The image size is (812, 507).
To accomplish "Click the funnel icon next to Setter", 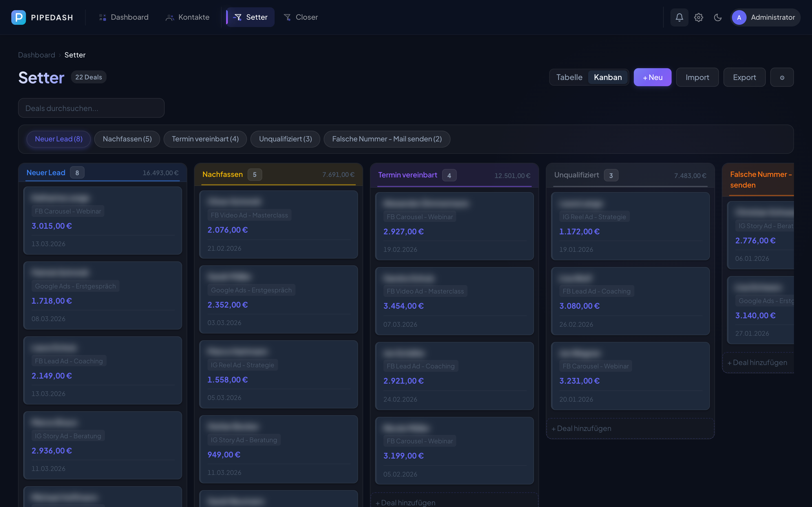I will click(x=238, y=17).
